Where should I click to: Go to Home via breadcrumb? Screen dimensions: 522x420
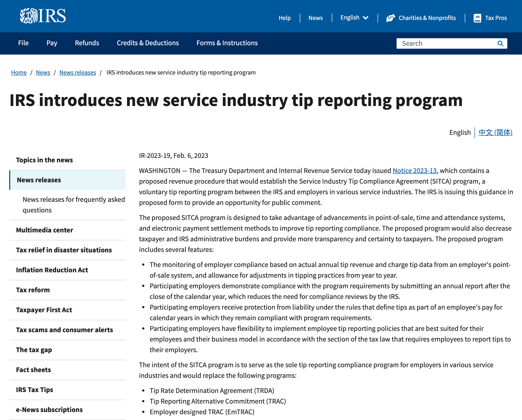[x=19, y=72]
